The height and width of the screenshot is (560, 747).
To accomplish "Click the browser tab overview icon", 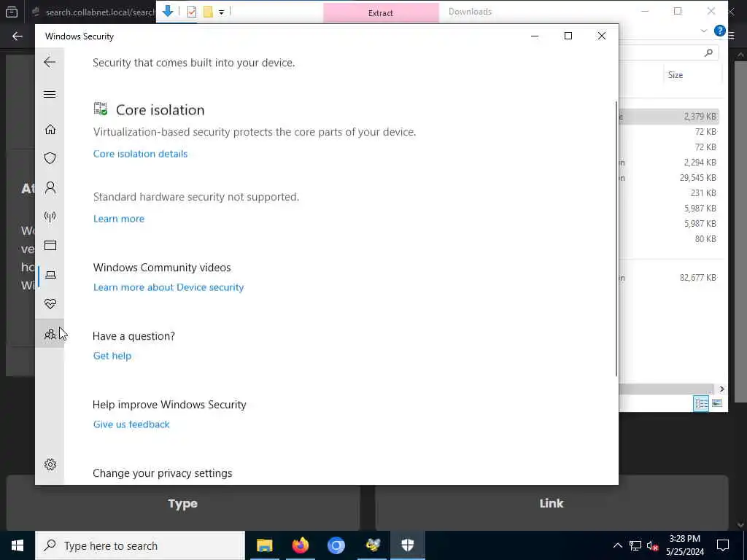I will (x=12, y=12).
